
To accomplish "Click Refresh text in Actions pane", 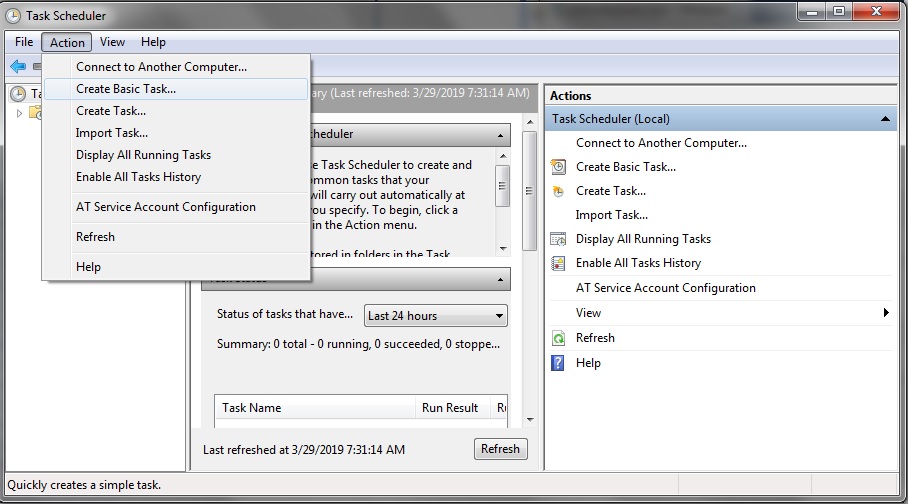I will coord(595,338).
